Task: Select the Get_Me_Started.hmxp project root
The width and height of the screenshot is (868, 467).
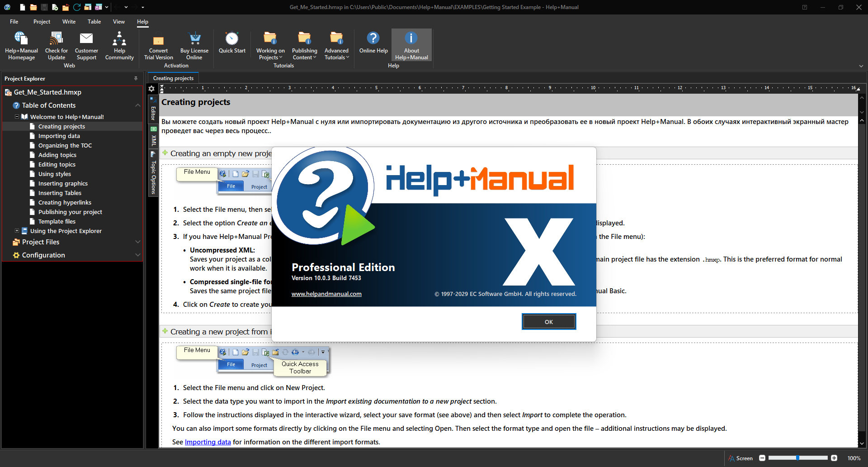Action: (x=47, y=92)
